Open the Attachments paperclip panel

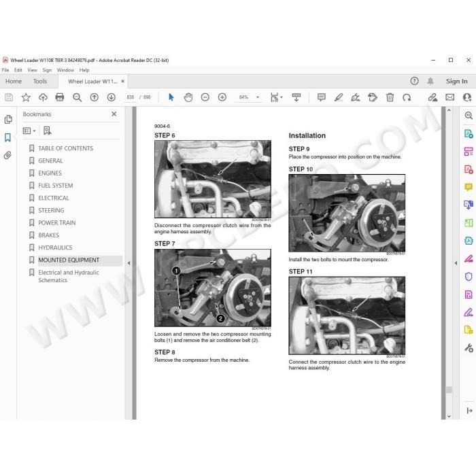coord(8,156)
